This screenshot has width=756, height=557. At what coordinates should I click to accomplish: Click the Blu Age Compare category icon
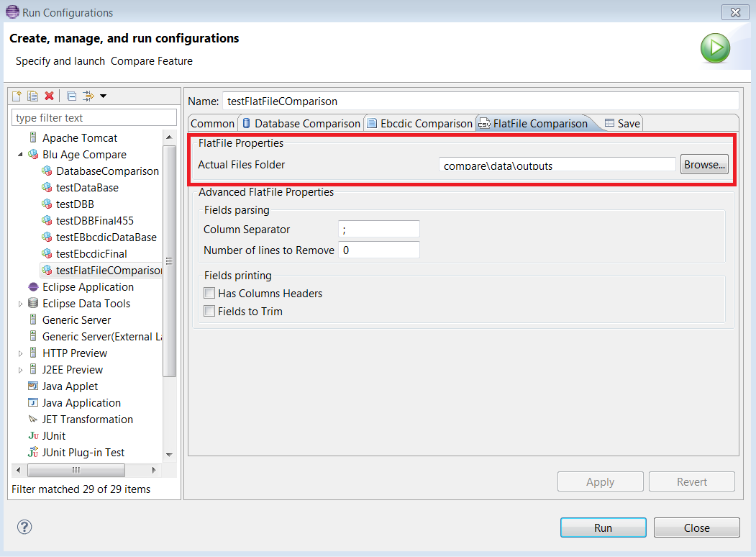[33, 154]
